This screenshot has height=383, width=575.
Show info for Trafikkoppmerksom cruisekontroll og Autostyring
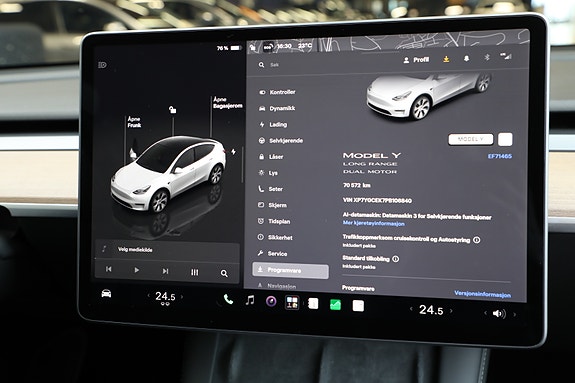point(477,240)
